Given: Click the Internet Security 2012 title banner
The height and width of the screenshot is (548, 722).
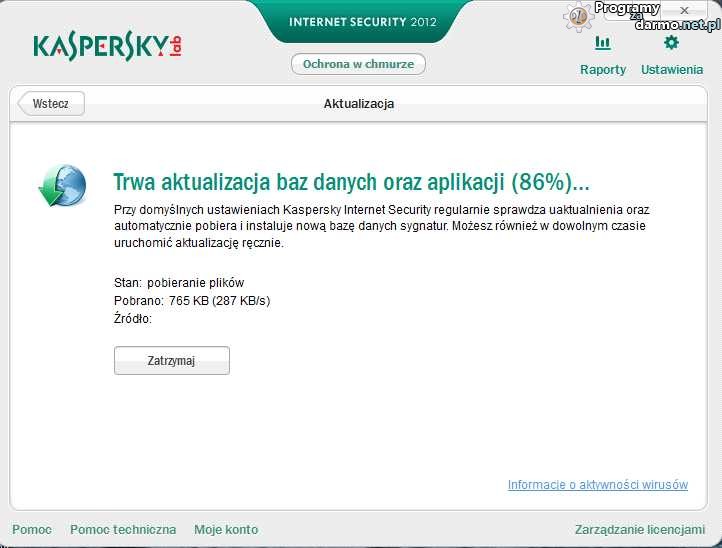Looking at the screenshot, I should click(362, 22).
